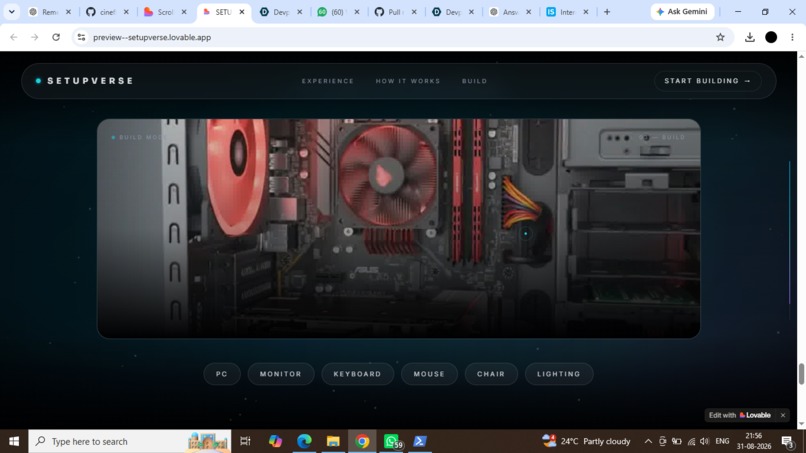Launch Copilot from taskbar

275,441
